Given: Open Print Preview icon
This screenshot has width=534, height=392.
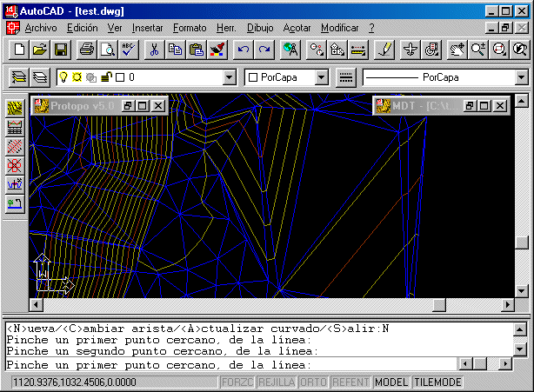Looking at the screenshot, I should [x=108, y=50].
